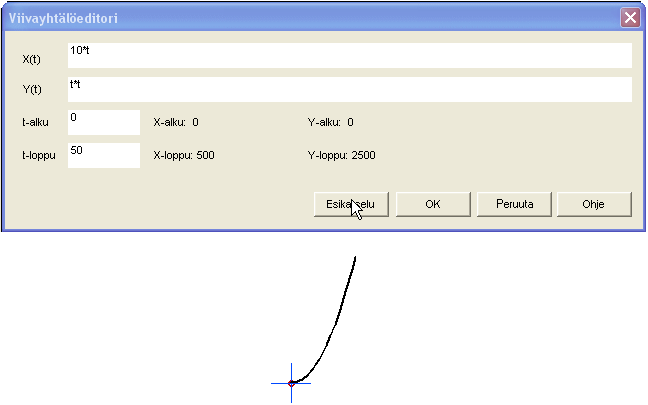This screenshot has height=405, width=648.
Task: Click the Y(t) formula input field
Action: [349, 89]
